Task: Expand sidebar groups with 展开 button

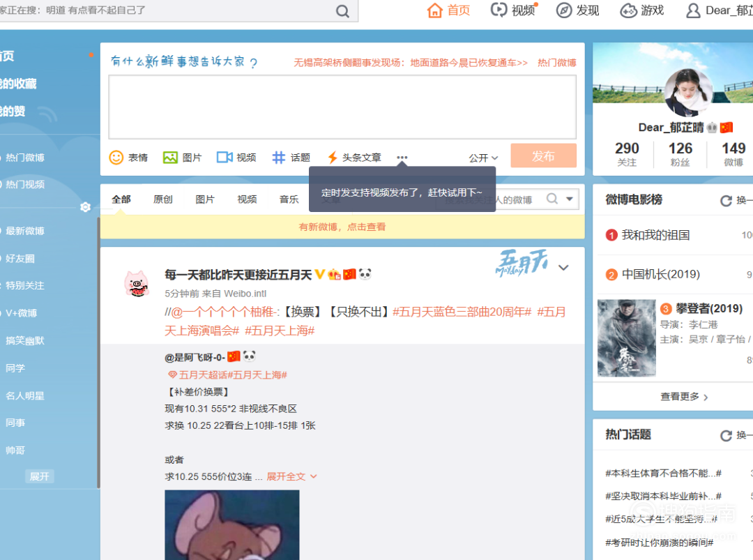Action: 39,476
